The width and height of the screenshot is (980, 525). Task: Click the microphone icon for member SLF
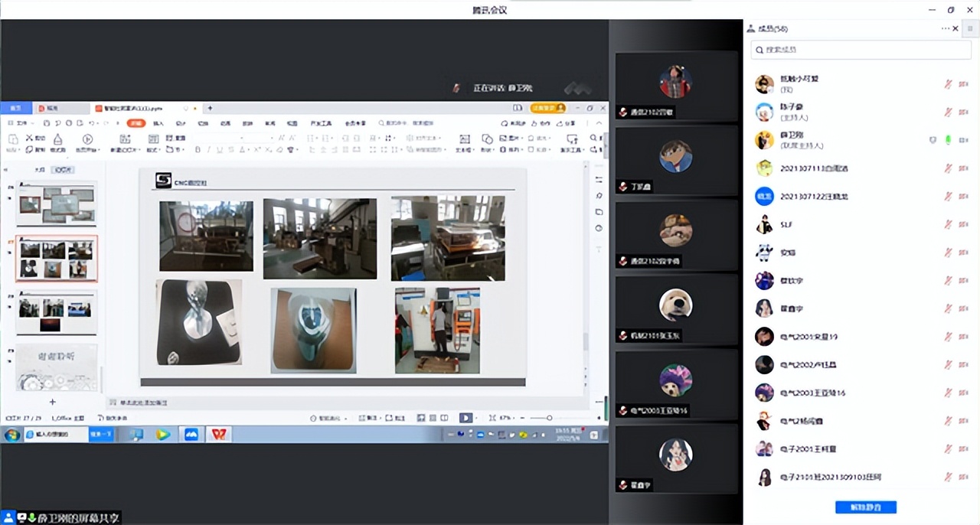point(948,224)
